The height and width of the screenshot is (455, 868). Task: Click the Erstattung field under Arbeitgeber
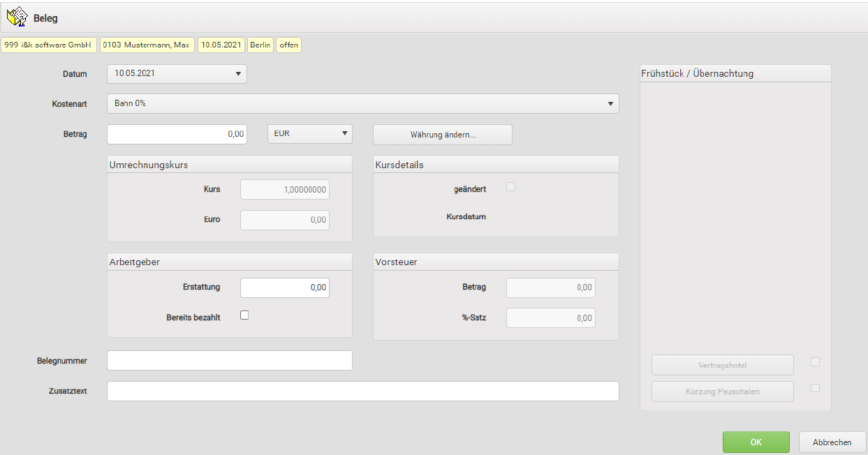[284, 288]
